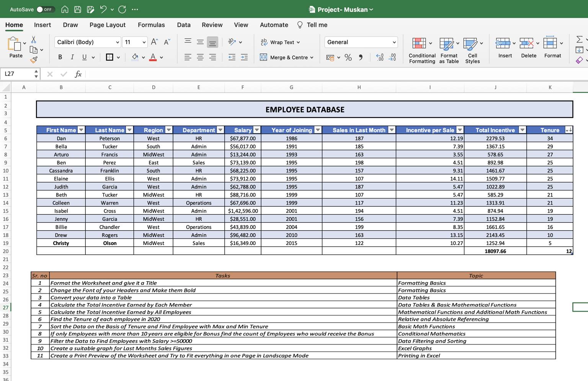
Task: Click the Insert Function fx icon
Action: tap(78, 74)
